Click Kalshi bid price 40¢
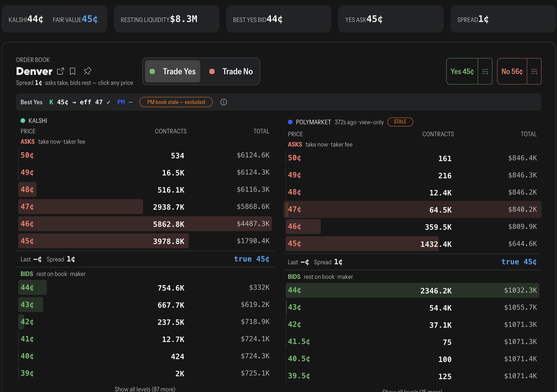557x392 pixels. [x=27, y=356]
